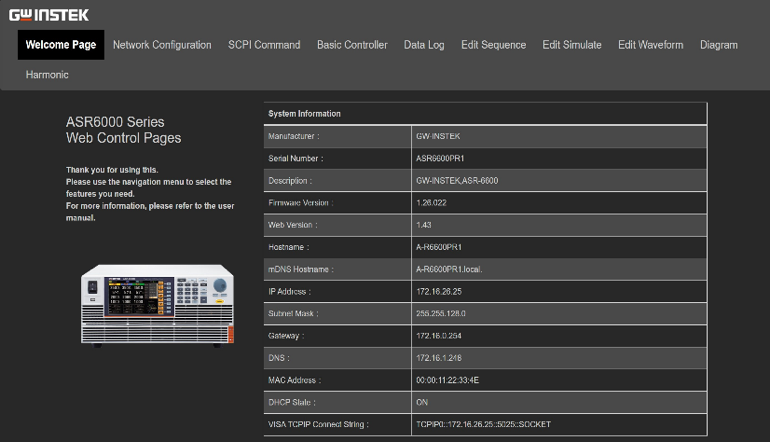Click the GW Instek logo

49,14
